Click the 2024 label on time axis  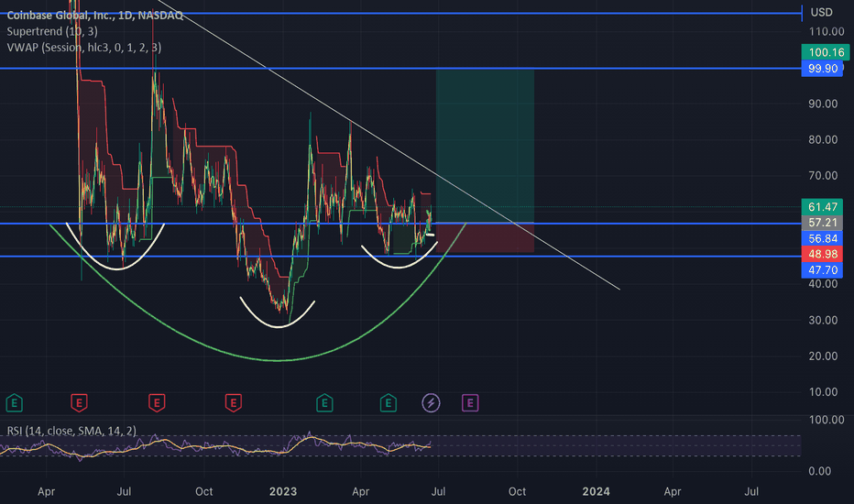596,491
